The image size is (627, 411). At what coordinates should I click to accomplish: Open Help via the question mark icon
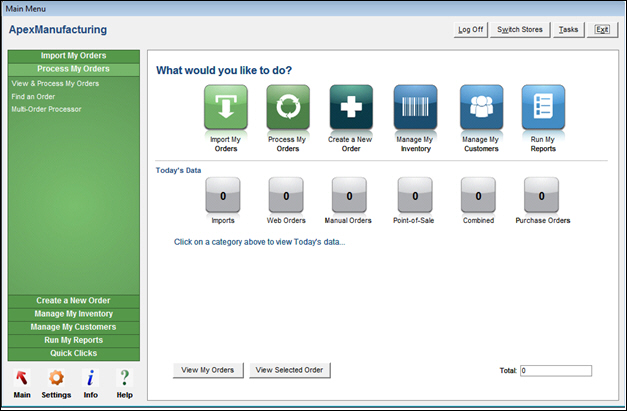point(125,378)
